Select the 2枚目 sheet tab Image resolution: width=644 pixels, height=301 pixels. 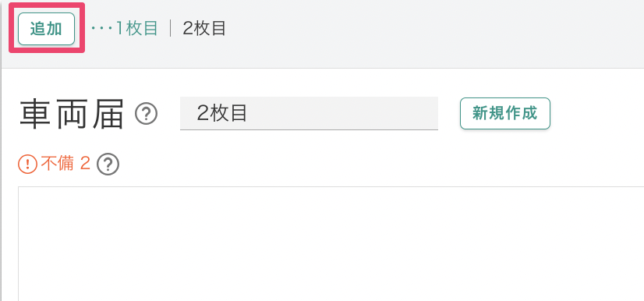click(204, 28)
